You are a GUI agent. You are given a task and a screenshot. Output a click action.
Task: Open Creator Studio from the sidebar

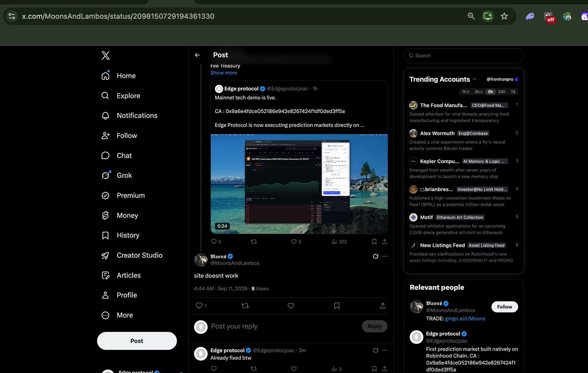click(131, 255)
